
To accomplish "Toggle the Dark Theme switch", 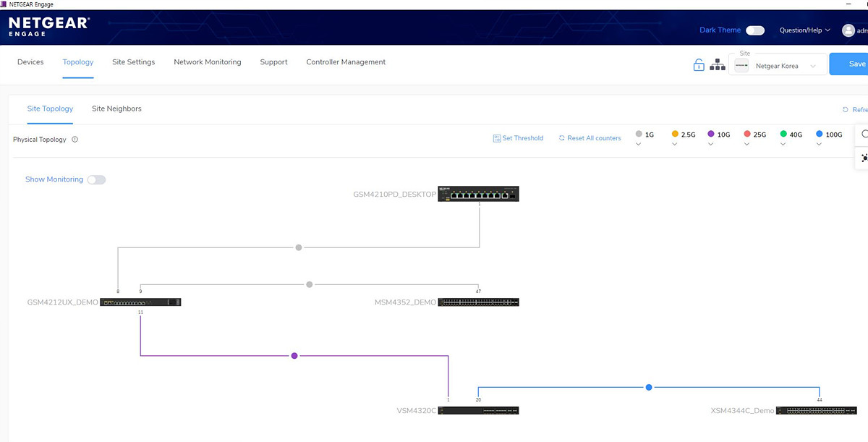I will (755, 30).
